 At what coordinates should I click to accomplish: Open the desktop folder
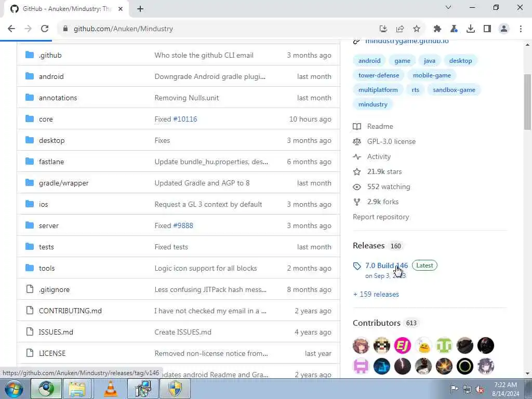coord(51,140)
